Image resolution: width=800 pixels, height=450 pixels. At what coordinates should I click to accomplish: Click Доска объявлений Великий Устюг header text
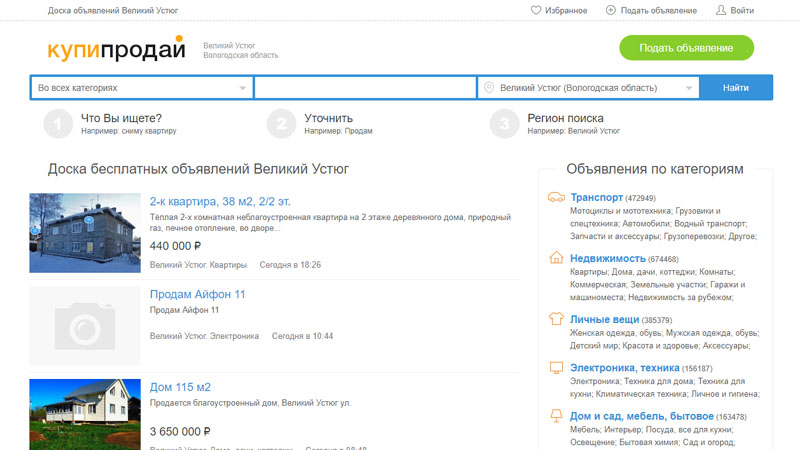[x=113, y=10]
